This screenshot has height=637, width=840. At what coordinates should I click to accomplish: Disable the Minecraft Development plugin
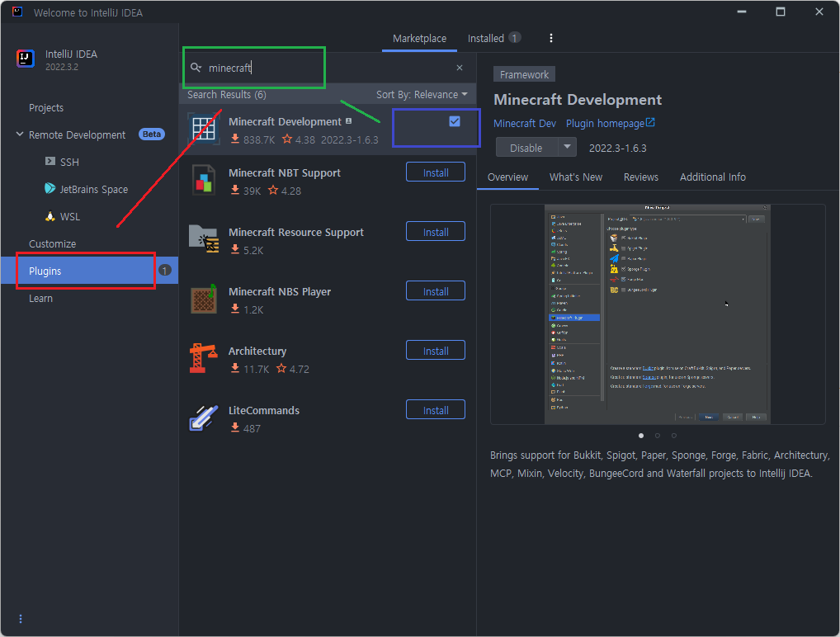pyautogui.click(x=526, y=148)
